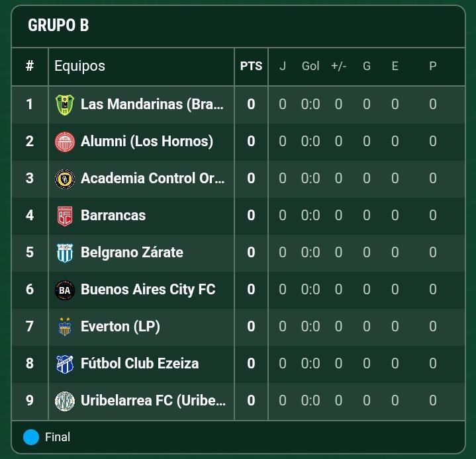Click the Equipos column header
Image resolution: width=476 pixels, height=459 pixels.
79,66
